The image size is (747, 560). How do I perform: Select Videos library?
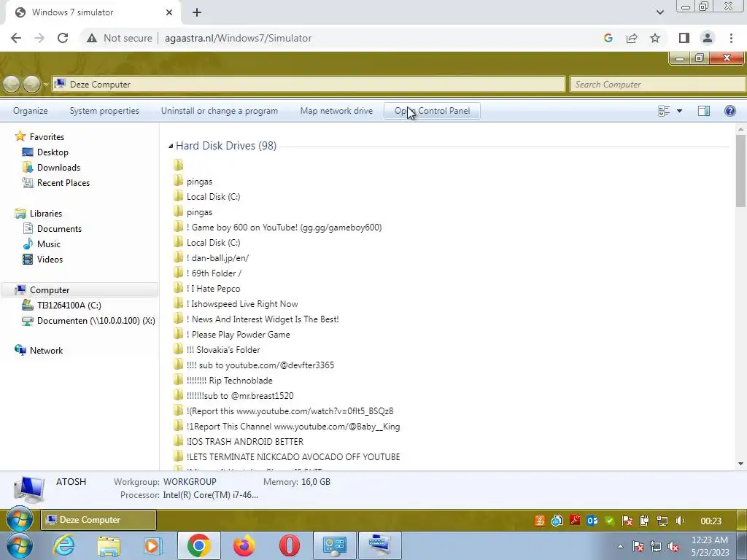coord(50,260)
